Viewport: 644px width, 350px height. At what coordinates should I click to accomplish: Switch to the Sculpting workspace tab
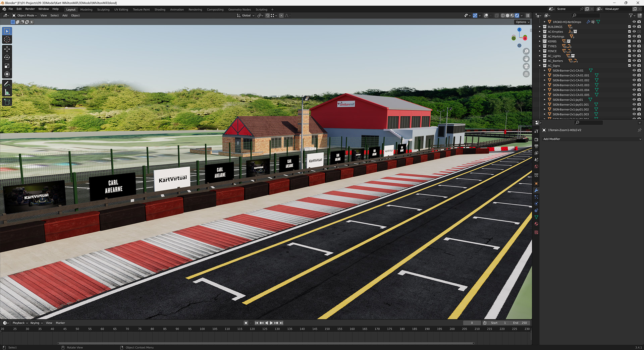tap(103, 9)
